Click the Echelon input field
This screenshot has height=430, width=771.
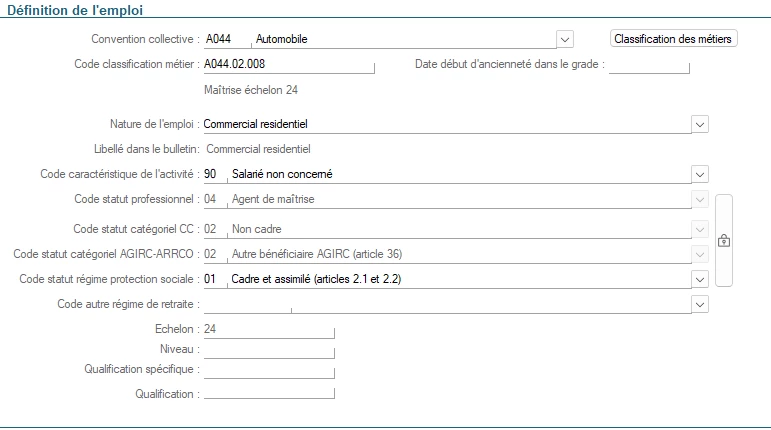point(268,329)
